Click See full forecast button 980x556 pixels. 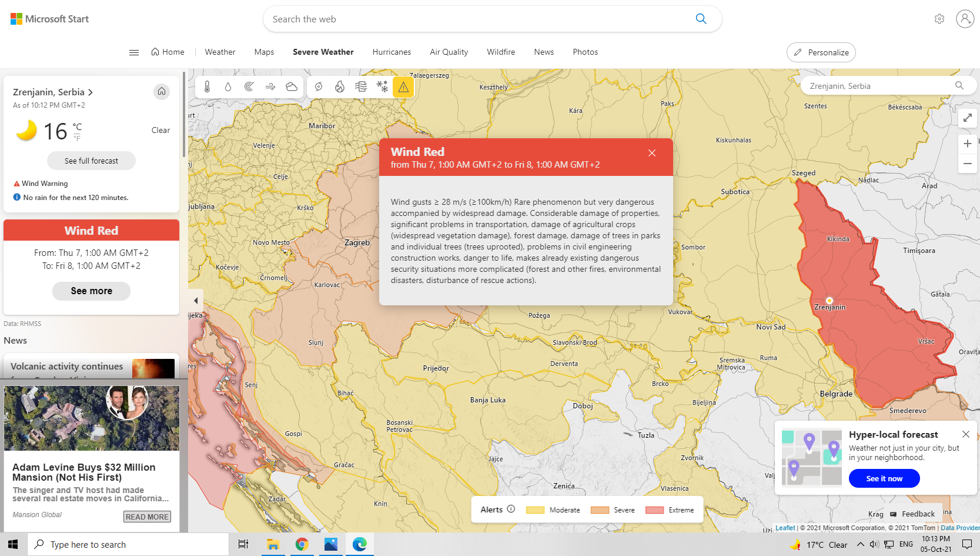[91, 161]
